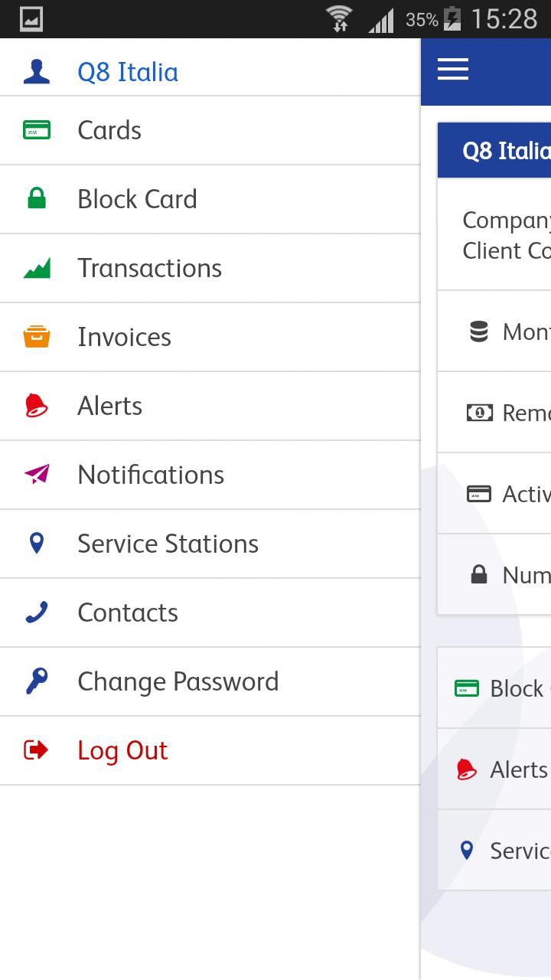Tap the orange Invoices box icon
This screenshot has width=551, height=980.
(x=37, y=337)
